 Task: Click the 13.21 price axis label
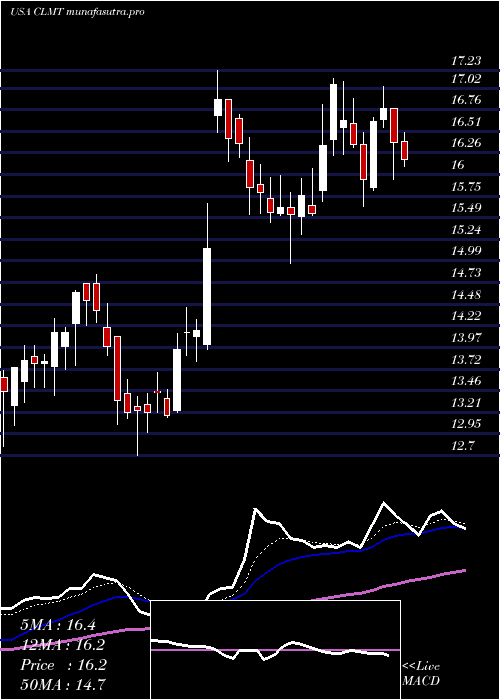(x=467, y=403)
